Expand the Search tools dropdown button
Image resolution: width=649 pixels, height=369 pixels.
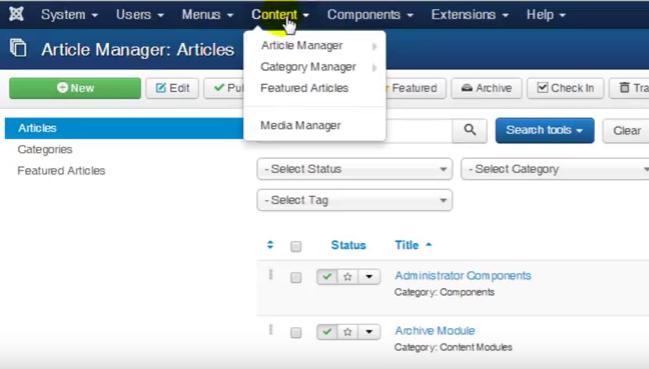pyautogui.click(x=545, y=130)
